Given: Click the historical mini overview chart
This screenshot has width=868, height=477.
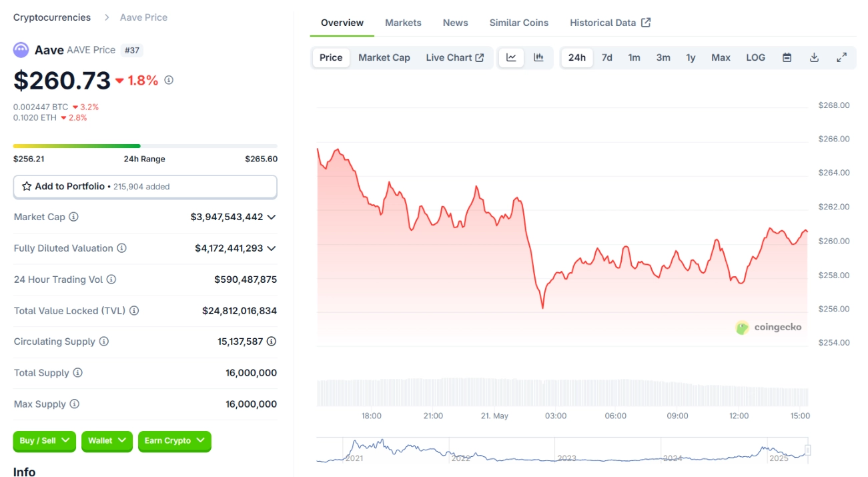Looking at the screenshot, I should point(562,450).
